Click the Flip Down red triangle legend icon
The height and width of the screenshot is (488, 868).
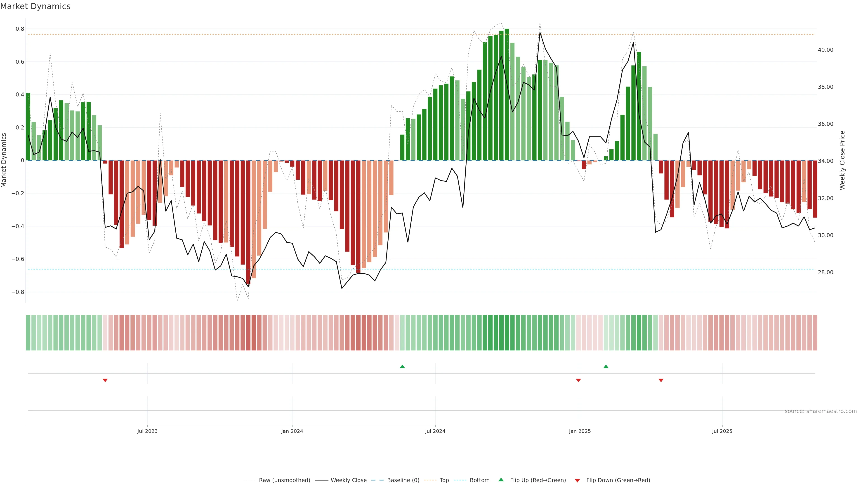[x=577, y=480]
